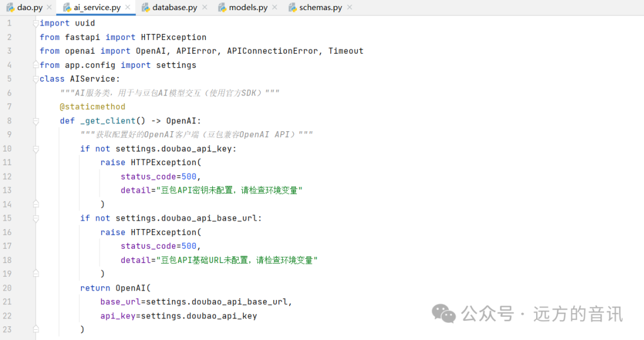The width and height of the screenshot is (644, 340).
Task: Switch to the models.py tab
Action: pyautogui.click(x=248, y=7)
